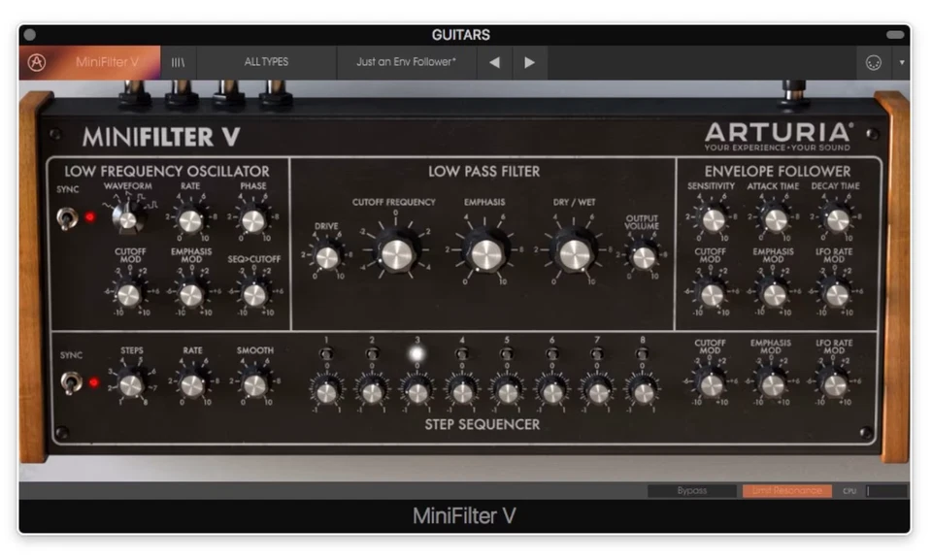This screenshot has width=932, height=560.
Task: Open the preset browser icon
Action: (178, 61)
